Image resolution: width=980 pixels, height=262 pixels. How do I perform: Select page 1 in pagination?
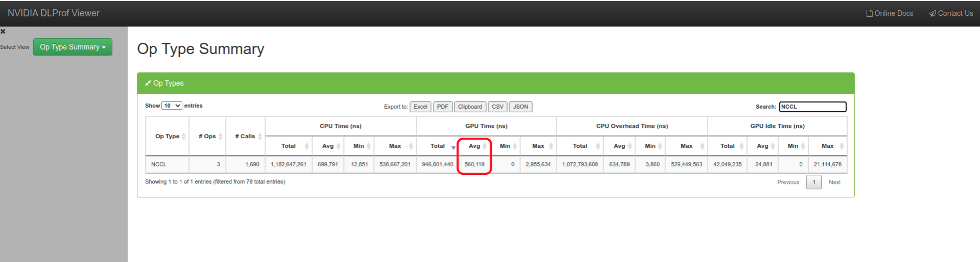814,182
